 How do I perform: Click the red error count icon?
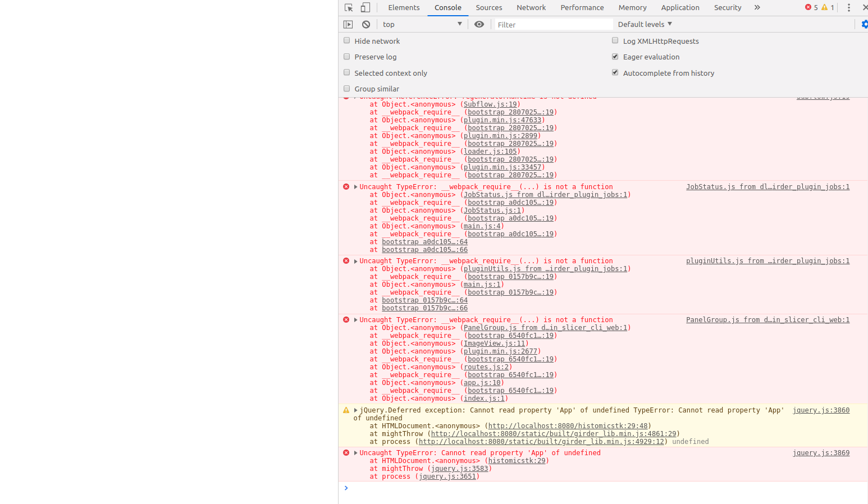tap(808, 7)
